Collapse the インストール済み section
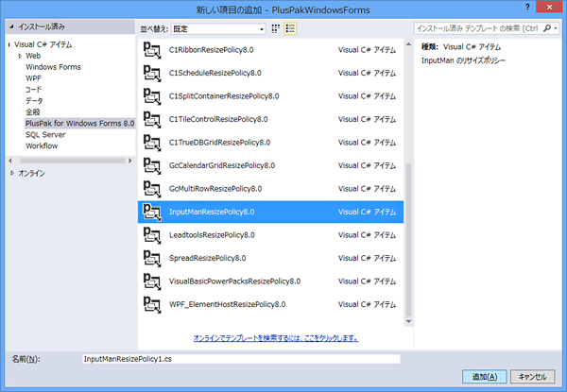Viewport: 567px width, 392px height. [x=12, y=26]
